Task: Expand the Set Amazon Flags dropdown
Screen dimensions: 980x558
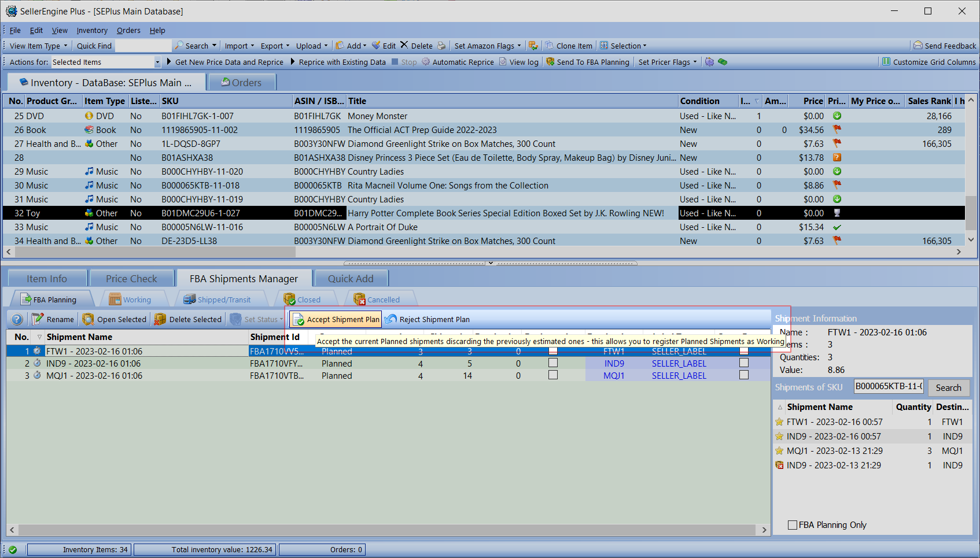Action: click(518, 46)
